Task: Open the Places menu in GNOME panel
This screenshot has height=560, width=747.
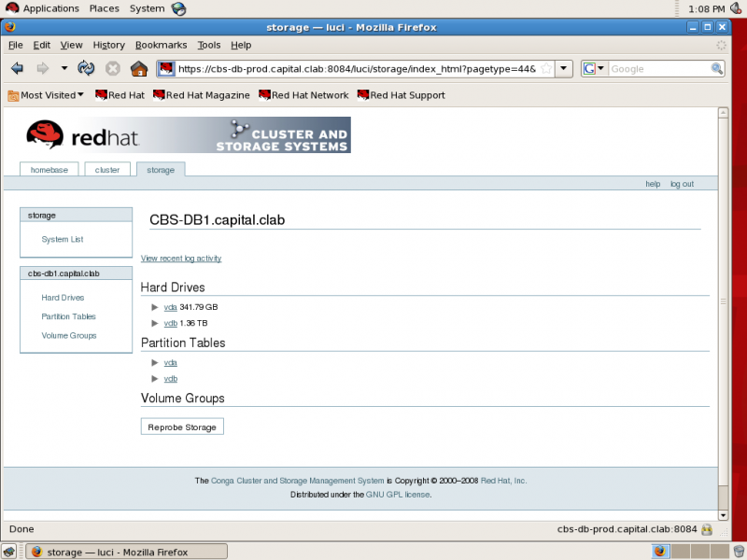Action: [x=105, y=8]
